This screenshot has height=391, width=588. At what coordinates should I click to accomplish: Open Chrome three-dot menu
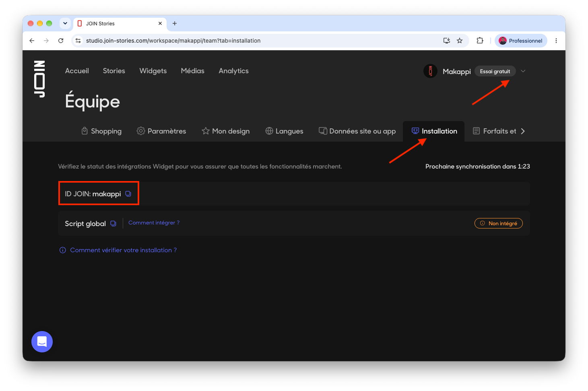(x=556, y=41)
